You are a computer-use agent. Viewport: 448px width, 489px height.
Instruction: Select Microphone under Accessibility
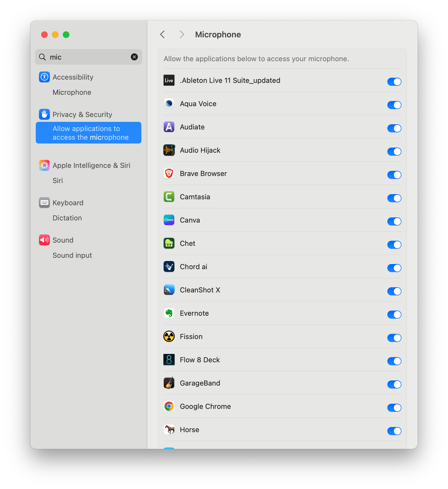pyautogui.click(x=72, y=92)
